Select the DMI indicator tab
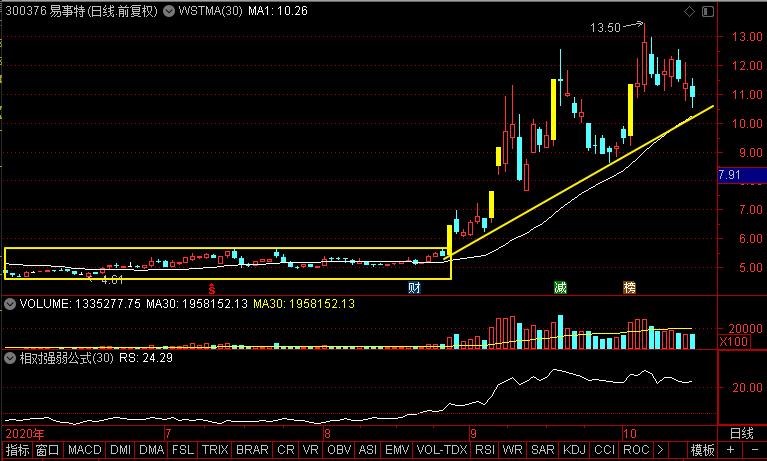The image size is (767, 461). pos(120,450)
